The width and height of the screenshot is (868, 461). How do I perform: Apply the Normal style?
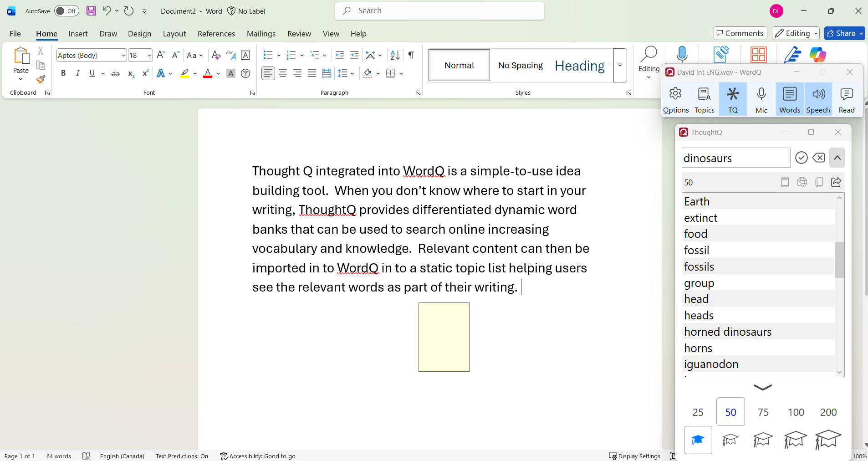[459, 66]
